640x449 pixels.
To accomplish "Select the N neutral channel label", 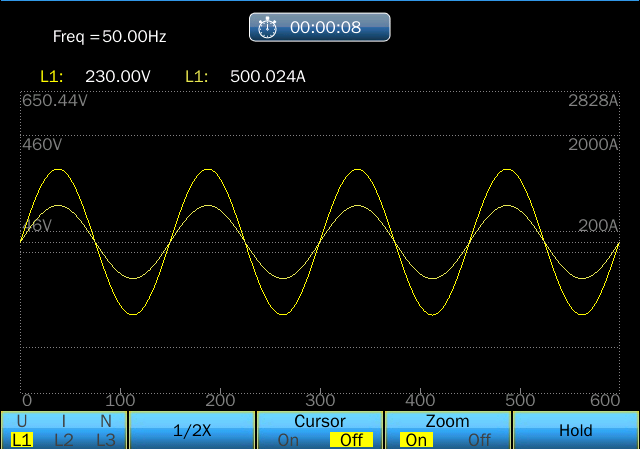I will tap(106, 421).
